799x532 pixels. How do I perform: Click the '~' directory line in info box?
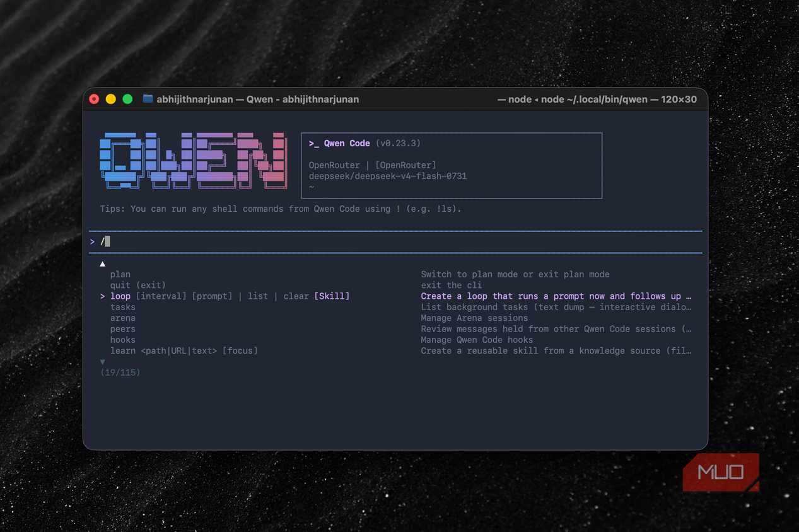(312, 187)
